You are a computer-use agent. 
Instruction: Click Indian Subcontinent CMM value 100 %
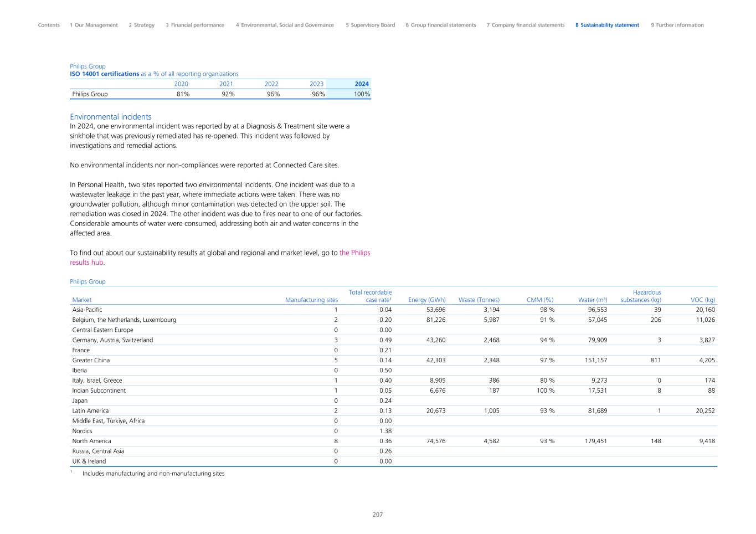pos(546,391)
